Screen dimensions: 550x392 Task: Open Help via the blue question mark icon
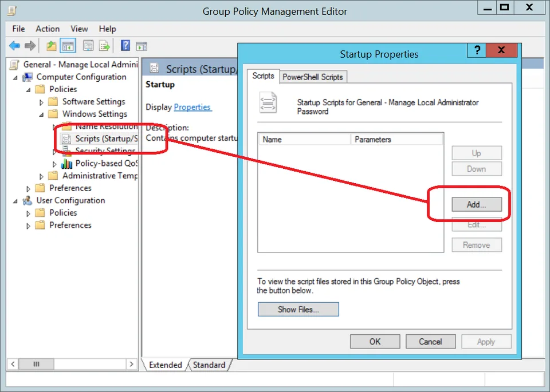[x=125, y=46]
